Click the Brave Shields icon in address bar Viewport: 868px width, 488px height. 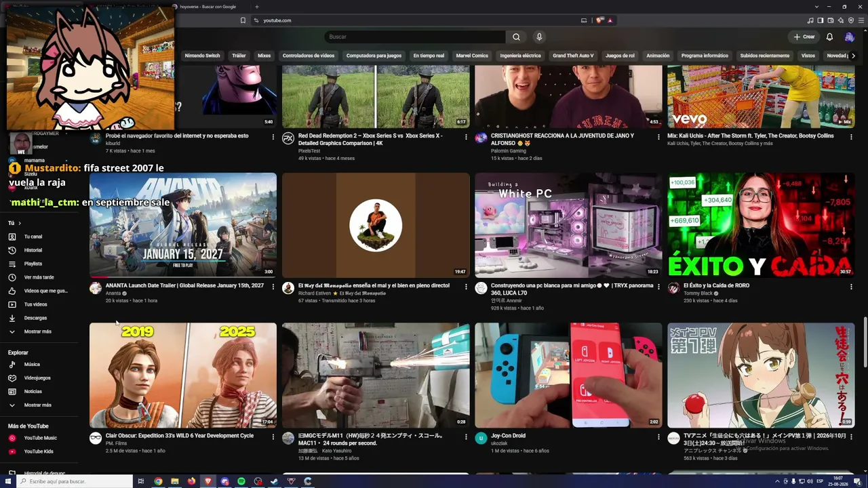599,20
